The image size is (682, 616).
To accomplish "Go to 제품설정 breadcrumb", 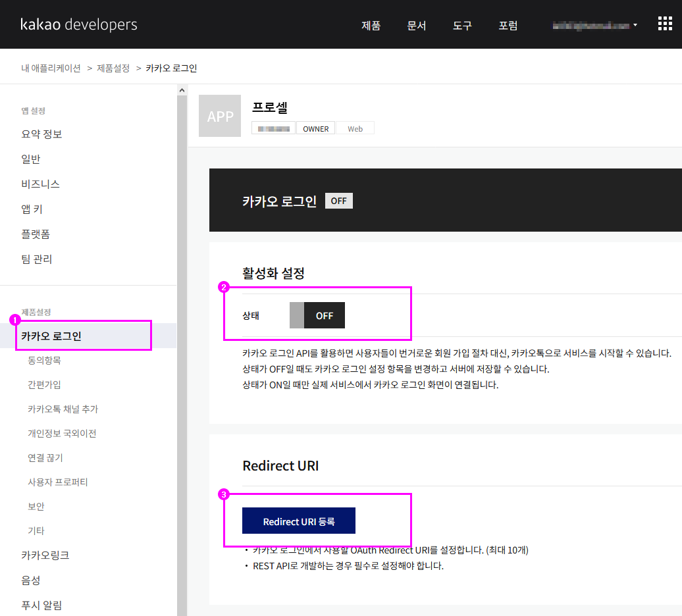I will click(113, 68).
